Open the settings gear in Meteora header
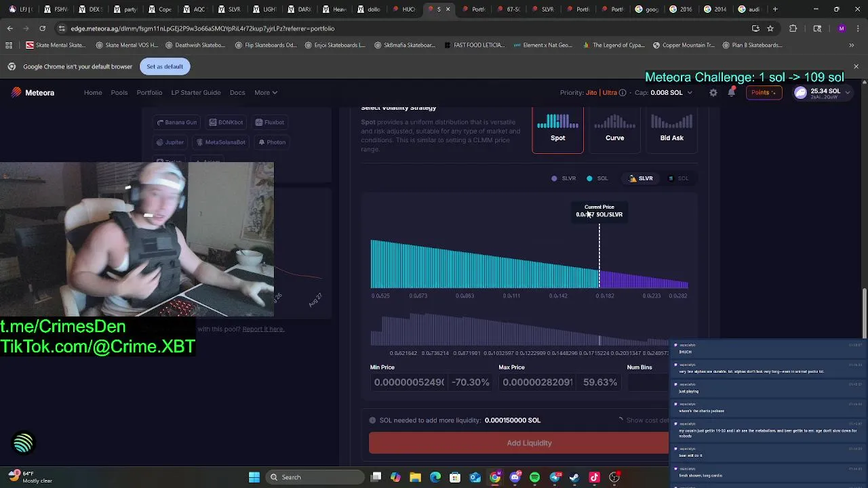 click(x=713, y=93)
